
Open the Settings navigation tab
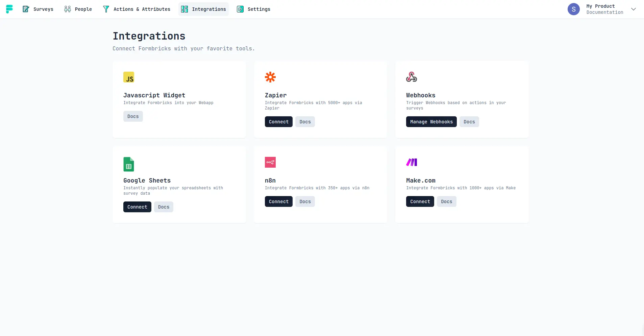[x=253, y=9]
